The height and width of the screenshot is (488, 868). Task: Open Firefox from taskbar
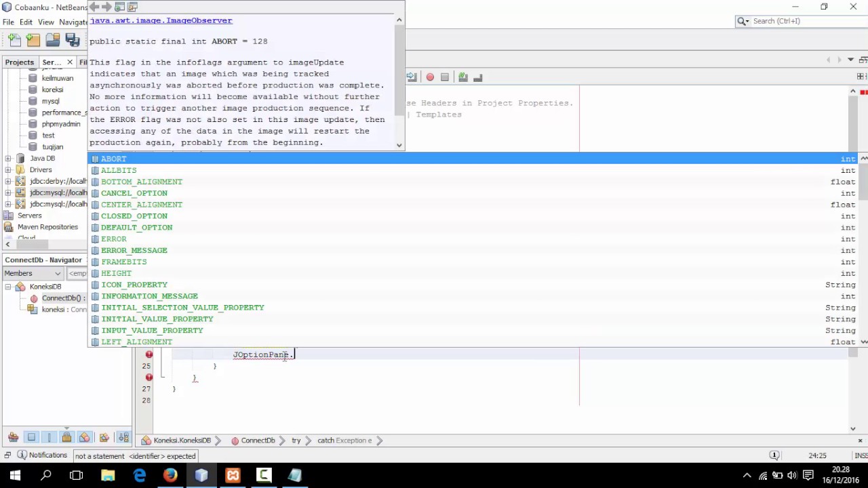tap(170, 476)
